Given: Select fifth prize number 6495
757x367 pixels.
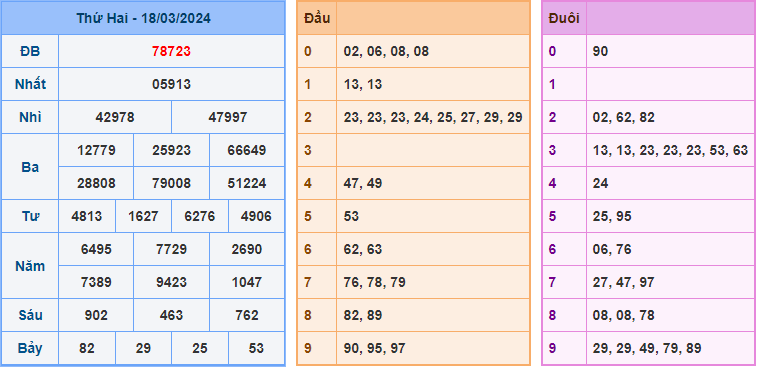Looking at the screenshot, I should pyautogui.click(x=96, y=249).
